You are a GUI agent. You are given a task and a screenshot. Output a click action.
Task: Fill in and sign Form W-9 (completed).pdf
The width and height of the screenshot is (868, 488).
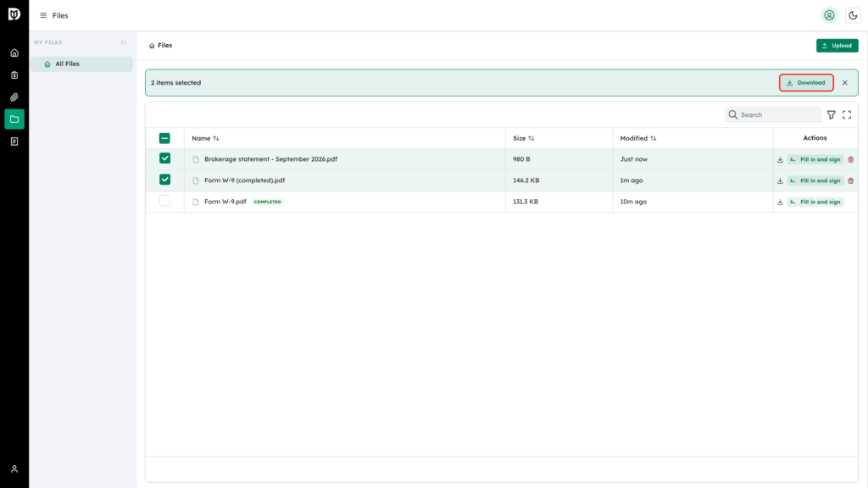[x=815, y=181]
